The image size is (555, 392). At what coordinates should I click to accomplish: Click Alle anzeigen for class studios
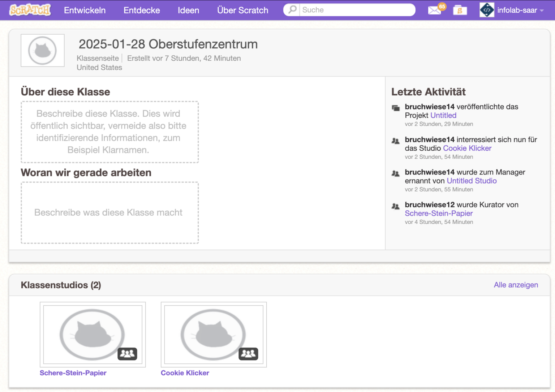[x=516, y=285]
